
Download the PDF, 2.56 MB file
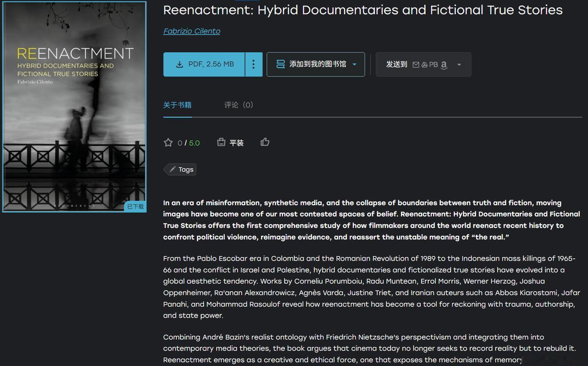[x=204, y=64]
